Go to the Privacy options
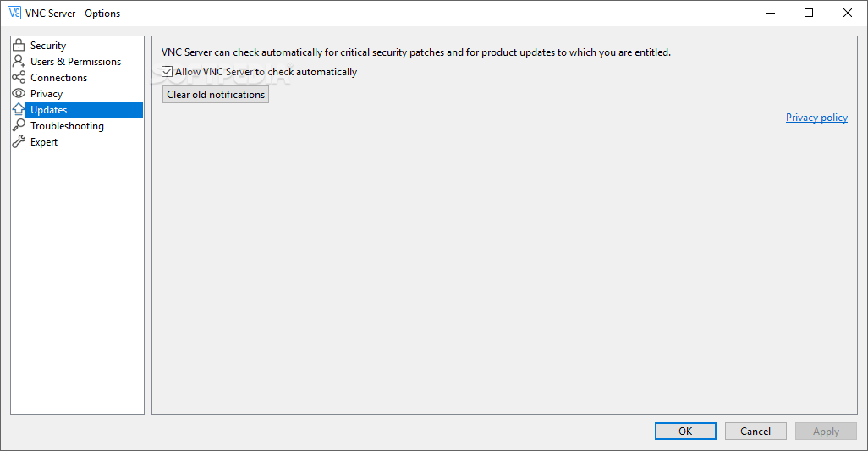Image resolution: width=868 pixels, height=451 pixels. point(47,94)
